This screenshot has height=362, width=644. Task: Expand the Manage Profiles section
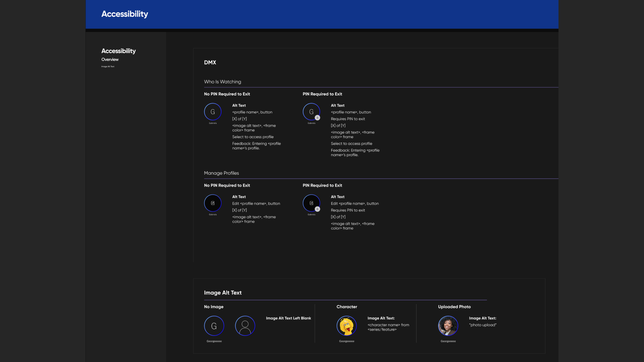click(221, 173)
